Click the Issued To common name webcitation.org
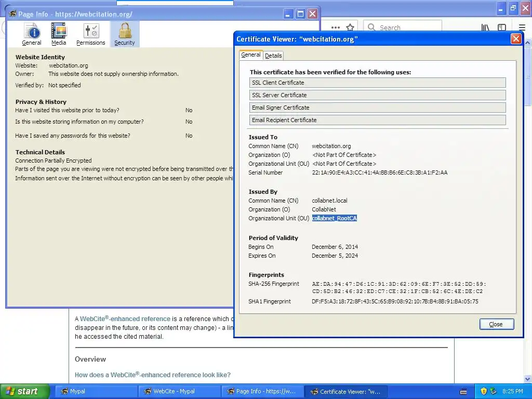The width and height of the screenshot is (532, 399). [x=331, y=146]
